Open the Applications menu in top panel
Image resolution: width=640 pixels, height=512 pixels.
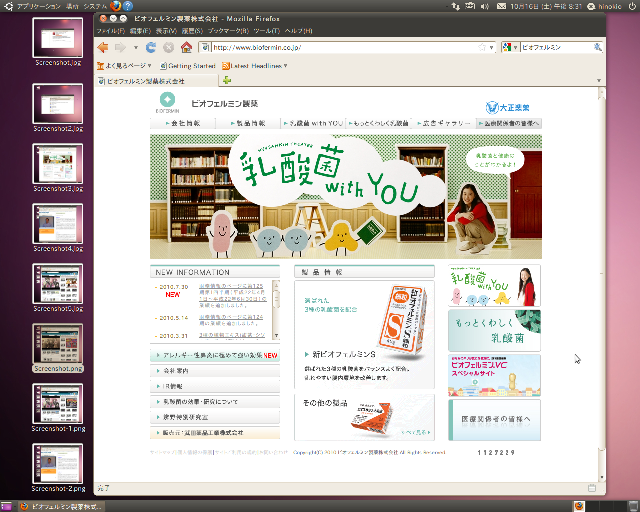(38, 6)
